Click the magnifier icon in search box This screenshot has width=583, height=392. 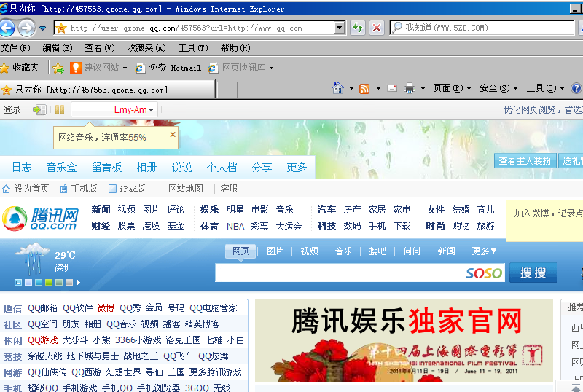(397, 28)
